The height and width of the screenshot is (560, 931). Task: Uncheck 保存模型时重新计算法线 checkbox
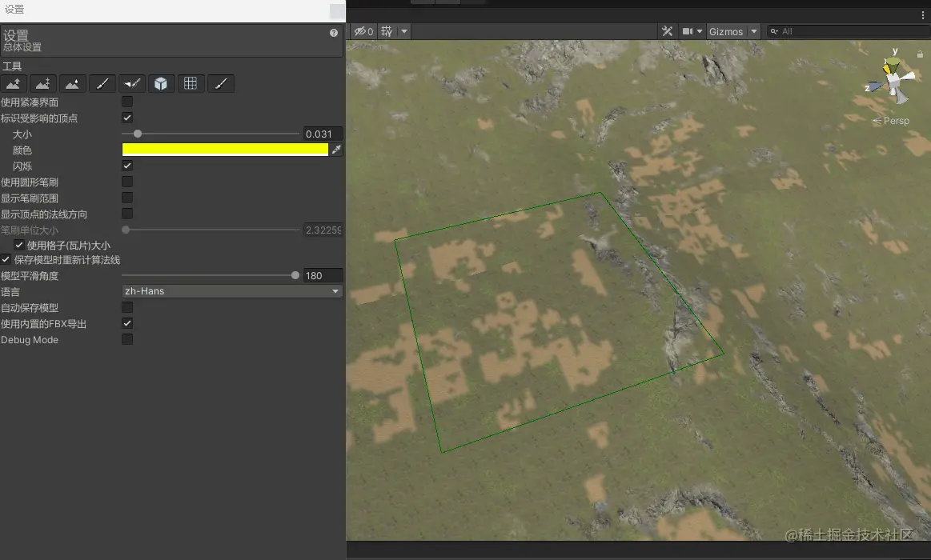(6, 259)
